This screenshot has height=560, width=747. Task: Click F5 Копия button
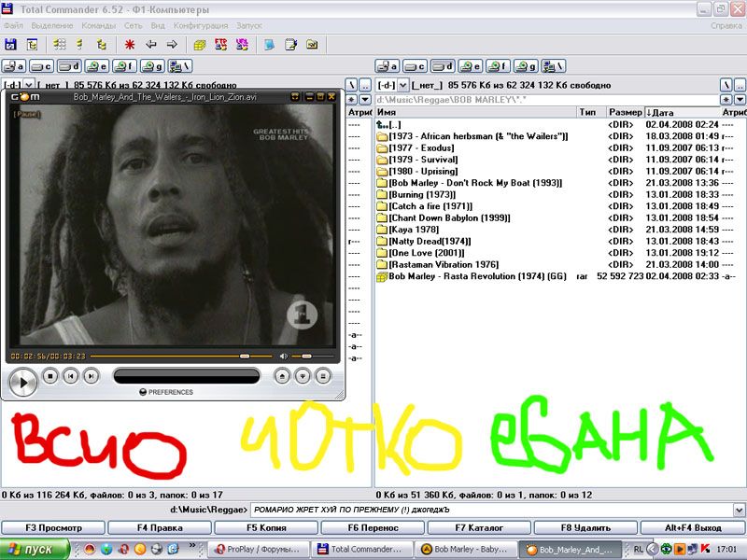pyautogui.click(x=267, y=528)
